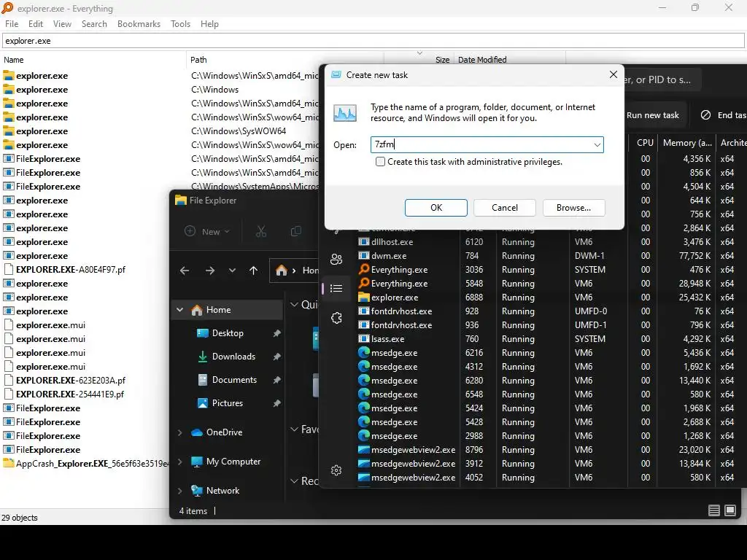Click the dwm.exe process icon
This screenshot has height=560, width=747.
(364, 256)
